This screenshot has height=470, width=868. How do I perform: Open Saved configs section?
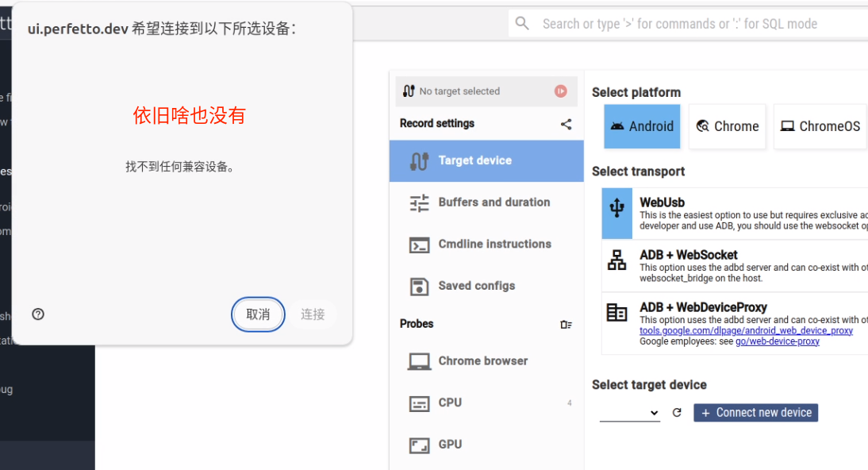click(x=486, y=286)
